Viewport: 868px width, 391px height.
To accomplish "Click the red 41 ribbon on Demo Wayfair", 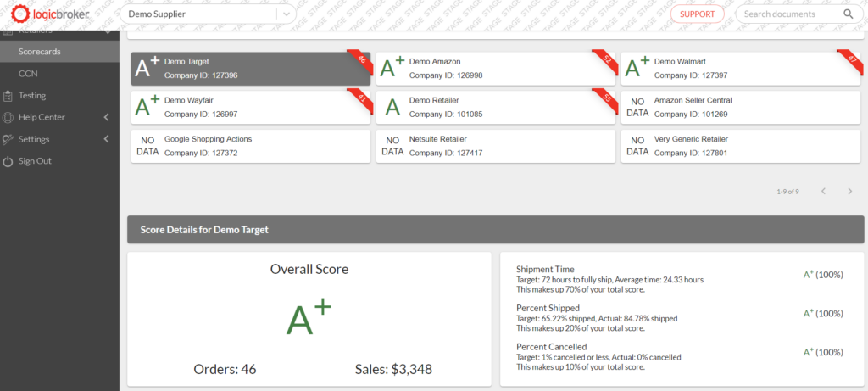I will [x=359, y=100].
